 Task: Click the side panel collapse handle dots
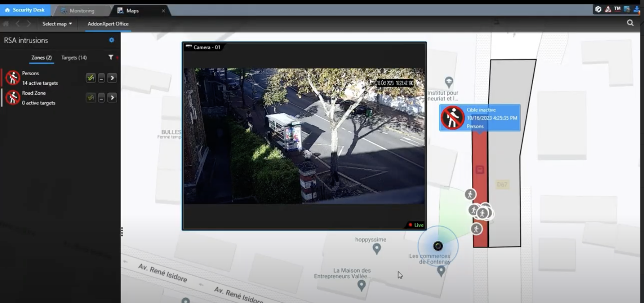point(122,232)
